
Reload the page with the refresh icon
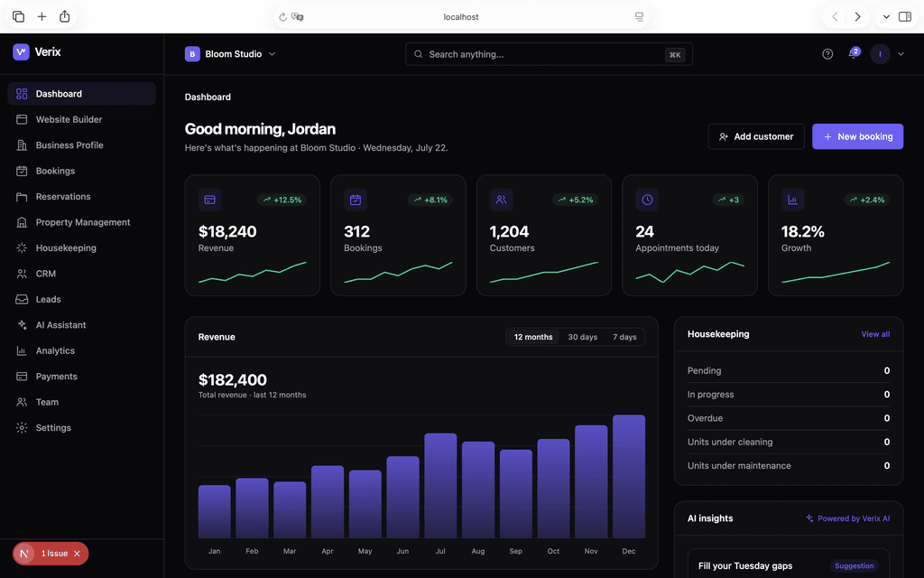click(x=282, y=17)
